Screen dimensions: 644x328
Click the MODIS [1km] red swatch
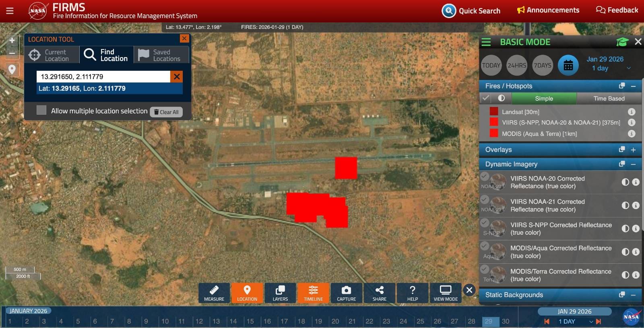(x=494, y=133)
